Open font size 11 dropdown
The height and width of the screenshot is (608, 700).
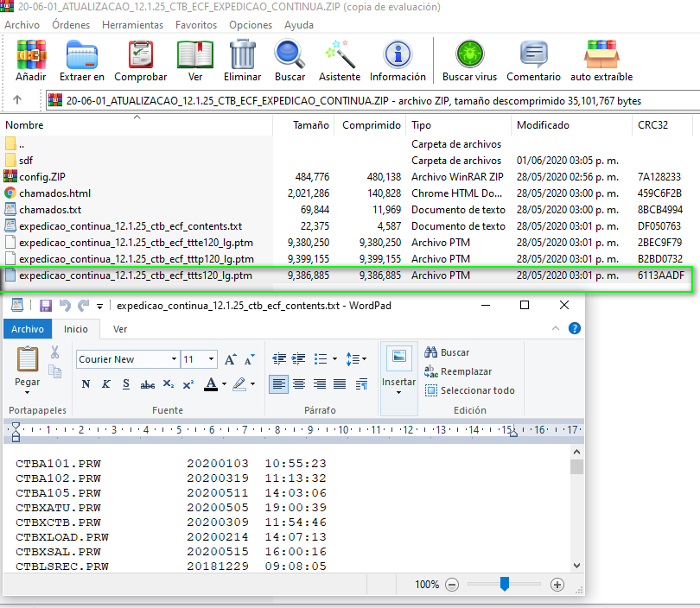[x=211, y=359]
